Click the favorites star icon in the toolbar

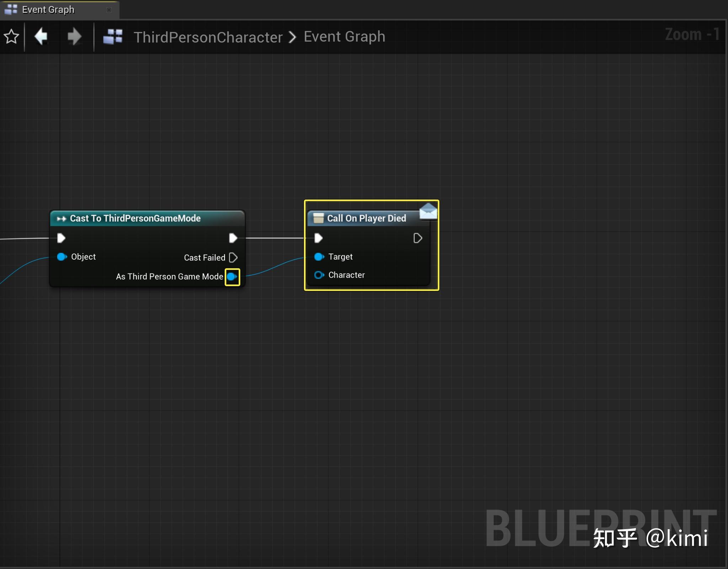(11, 37)
